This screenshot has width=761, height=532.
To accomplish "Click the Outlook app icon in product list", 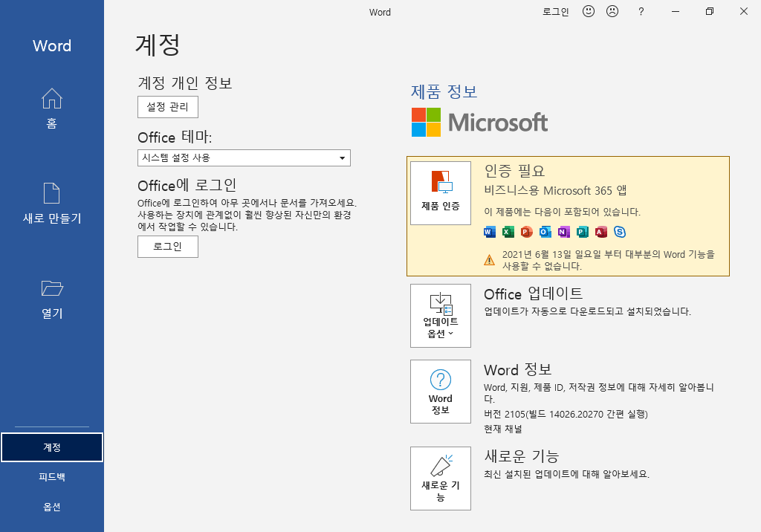I will tap(545, 232).
